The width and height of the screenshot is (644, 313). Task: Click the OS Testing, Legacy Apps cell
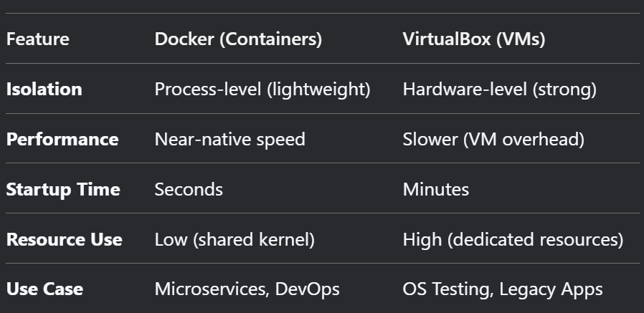tap(503, 289)
